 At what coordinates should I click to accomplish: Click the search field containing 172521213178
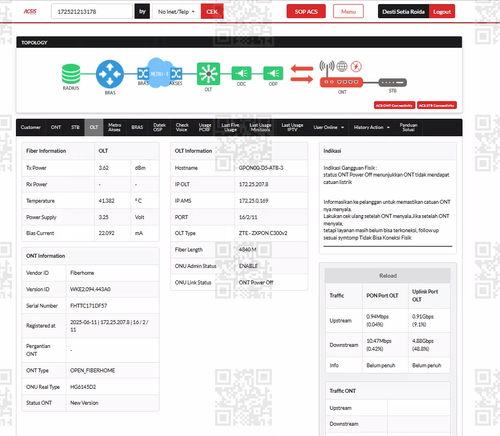pyautogui.click(x=92, y=12)
